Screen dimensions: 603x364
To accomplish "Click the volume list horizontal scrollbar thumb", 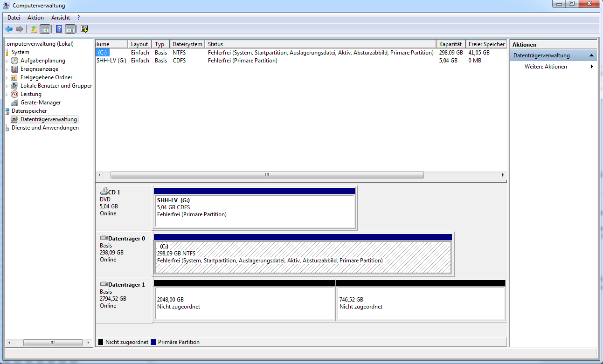I will coord(267,175).
